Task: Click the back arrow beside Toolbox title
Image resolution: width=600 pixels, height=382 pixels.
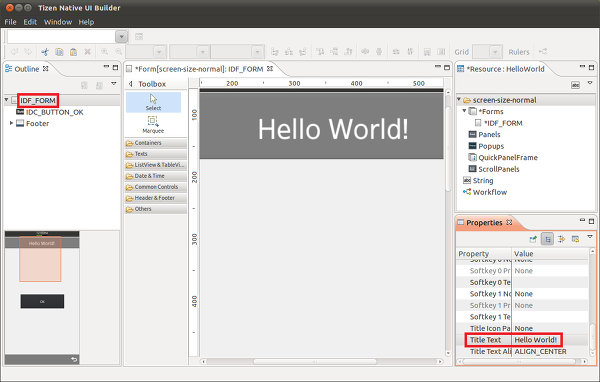Action: [x=131, y=84]
